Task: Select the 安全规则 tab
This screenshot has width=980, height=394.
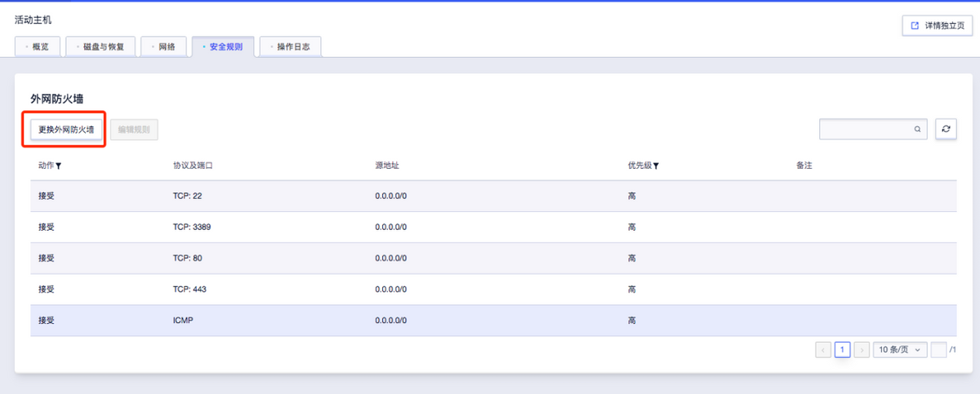Action: (x=223, y=46)
